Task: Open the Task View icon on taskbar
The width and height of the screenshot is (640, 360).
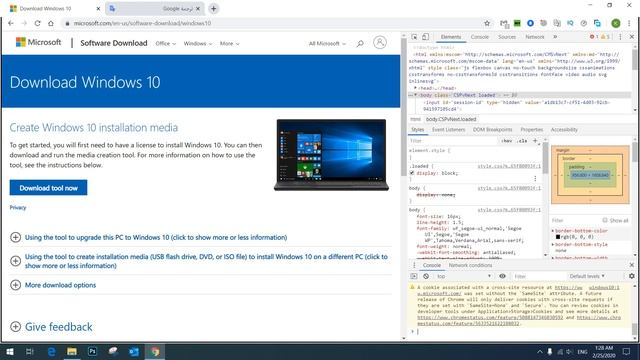Action: click(30, 351)
